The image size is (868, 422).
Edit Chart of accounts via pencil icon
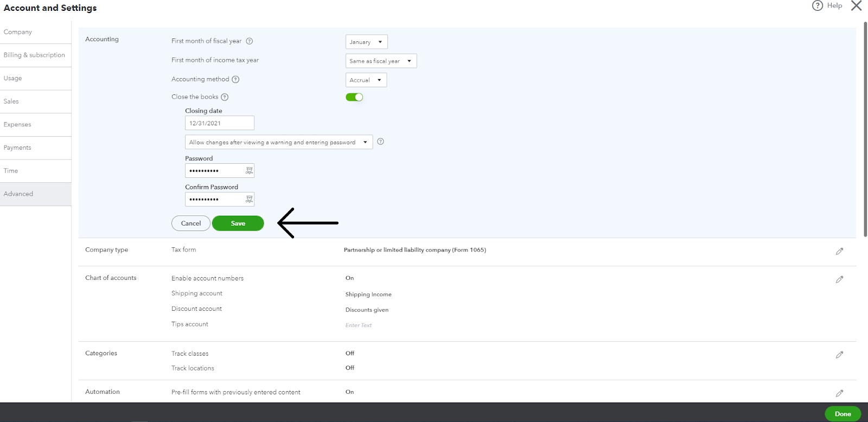839,279
